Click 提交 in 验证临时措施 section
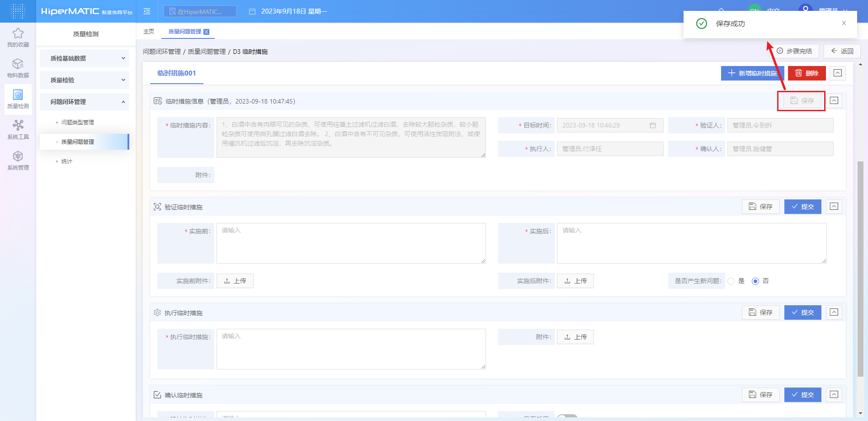Screen dimensions: 868x421 click(803, 207)
